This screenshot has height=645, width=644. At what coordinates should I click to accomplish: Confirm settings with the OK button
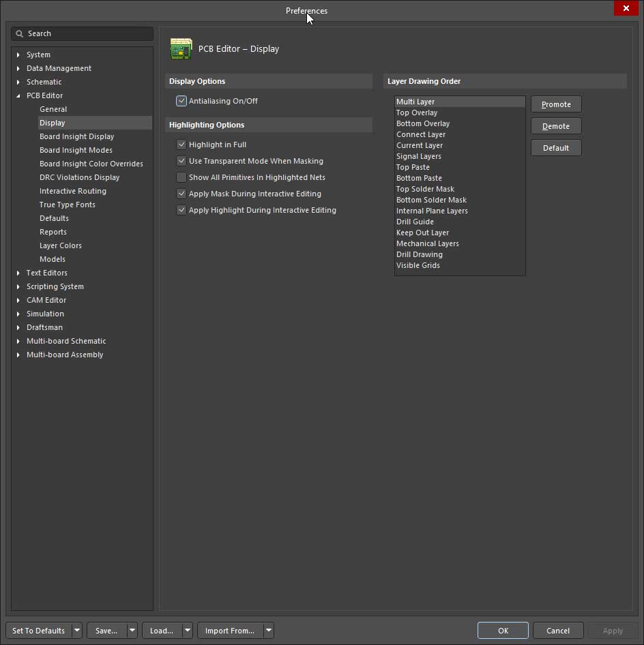pos(503,631)
